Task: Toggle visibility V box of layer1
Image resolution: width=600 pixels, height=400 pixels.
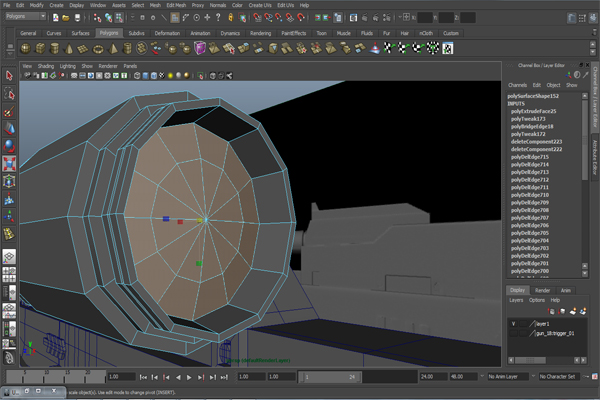Action: (x=514, y=324)
